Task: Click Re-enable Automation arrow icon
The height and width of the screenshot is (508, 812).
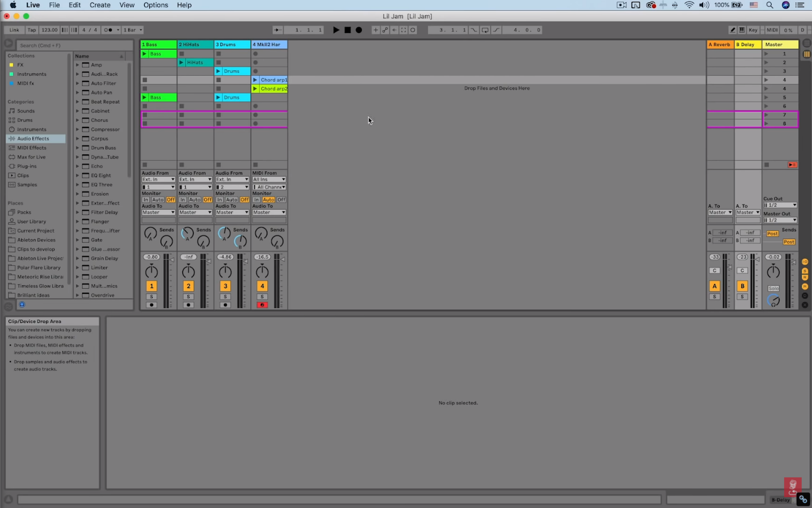Action: 394,30
